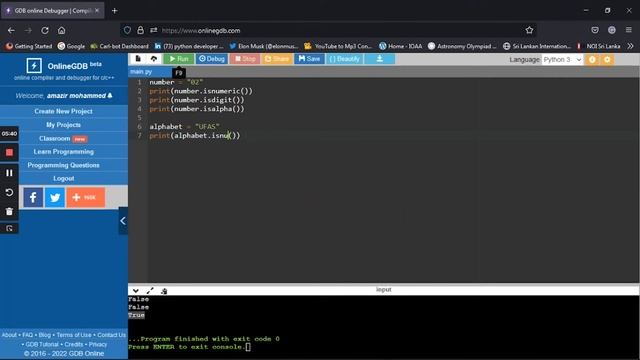
Task: Go back with the browser back arrow
Action: coord(11,30)
